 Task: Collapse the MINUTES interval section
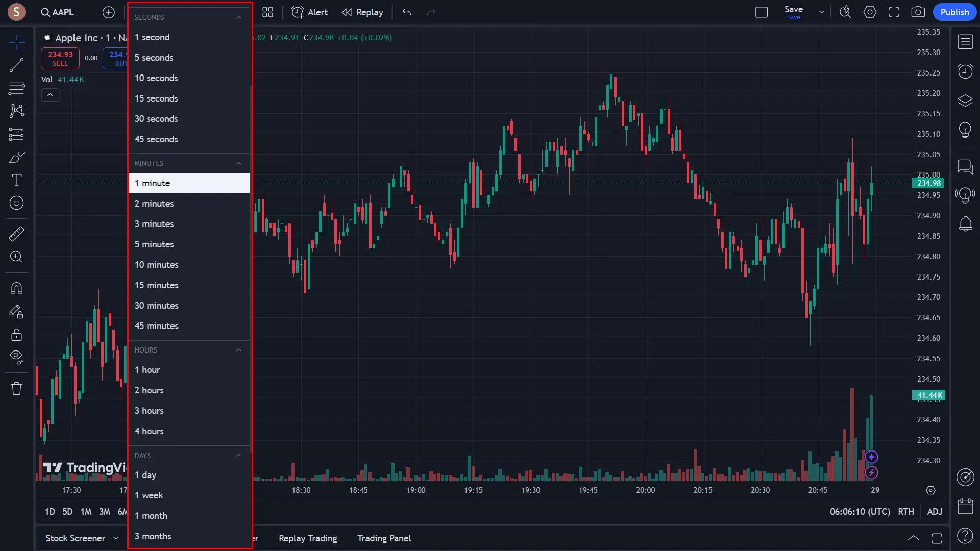238,163
